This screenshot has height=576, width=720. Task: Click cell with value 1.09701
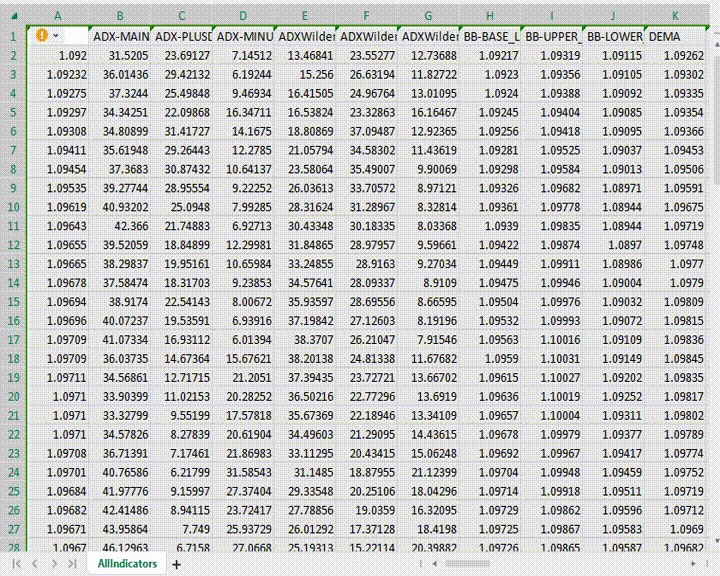click(x=57, y=472)
